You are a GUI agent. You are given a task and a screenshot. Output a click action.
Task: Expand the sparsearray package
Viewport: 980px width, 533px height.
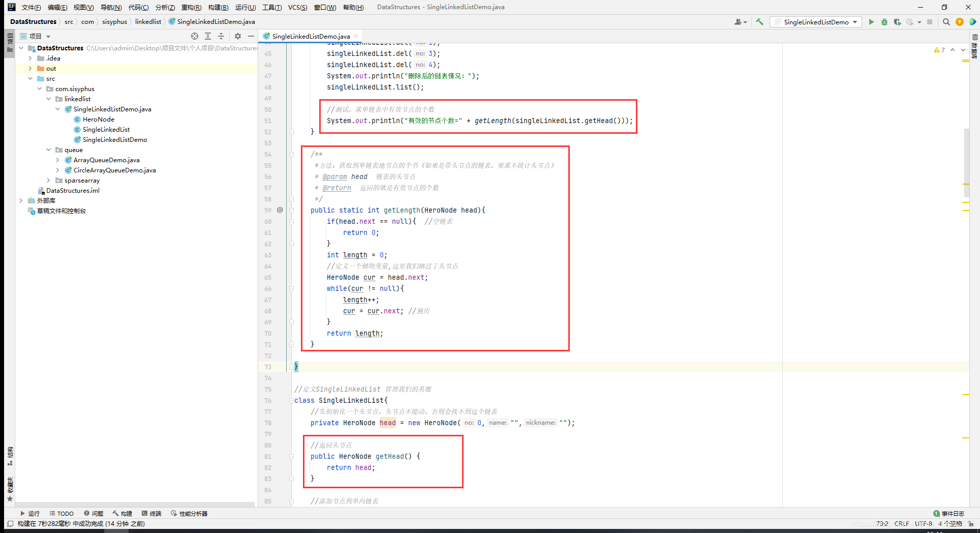[49, 180]
